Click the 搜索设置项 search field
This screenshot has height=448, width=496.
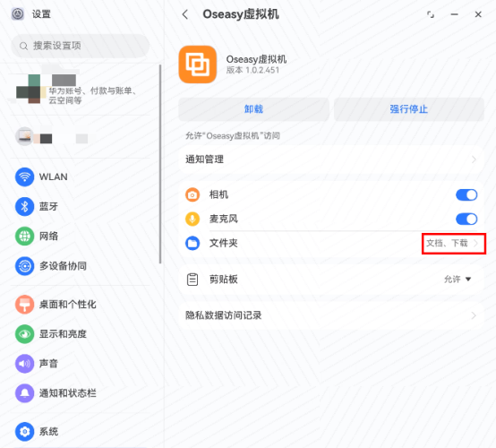pyautogui.click(x=81, y=46)
